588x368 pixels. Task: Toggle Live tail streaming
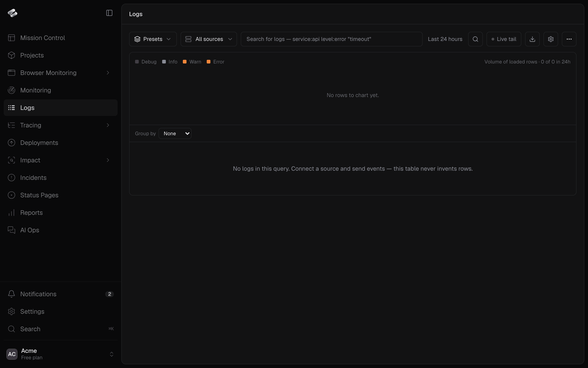(504, 39)
